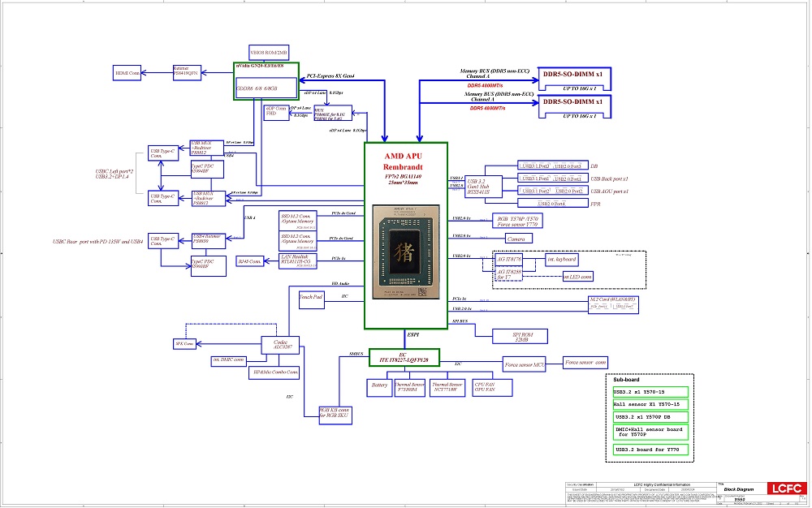The width and height of the screenshot is (812, 508).
Task: Select the USB AOU port x1 label
Action: (x=610, y=192)
